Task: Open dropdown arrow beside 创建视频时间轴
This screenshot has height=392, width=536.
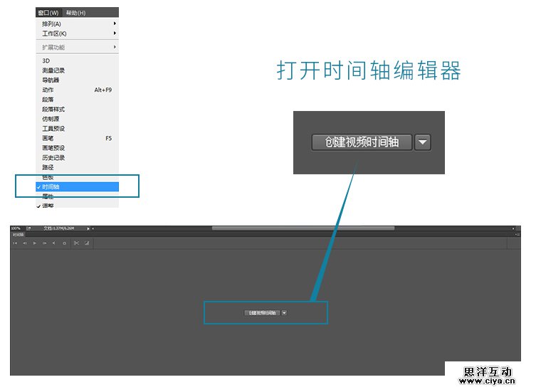Action: (284, 312)
